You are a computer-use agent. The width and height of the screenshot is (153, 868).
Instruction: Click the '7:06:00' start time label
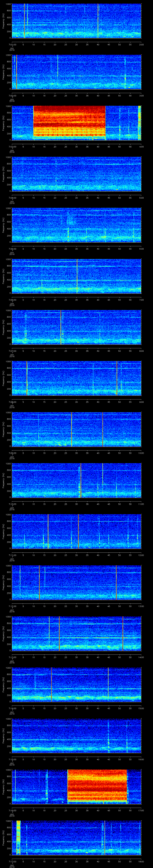pyautogui.click(x=12, y=300)
